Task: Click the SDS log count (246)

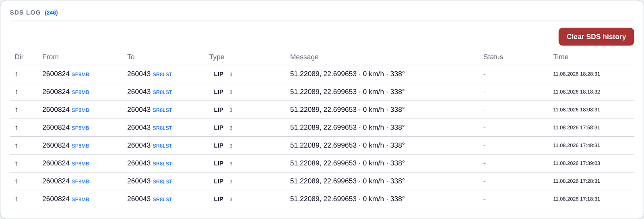Action: coord(51,13)
